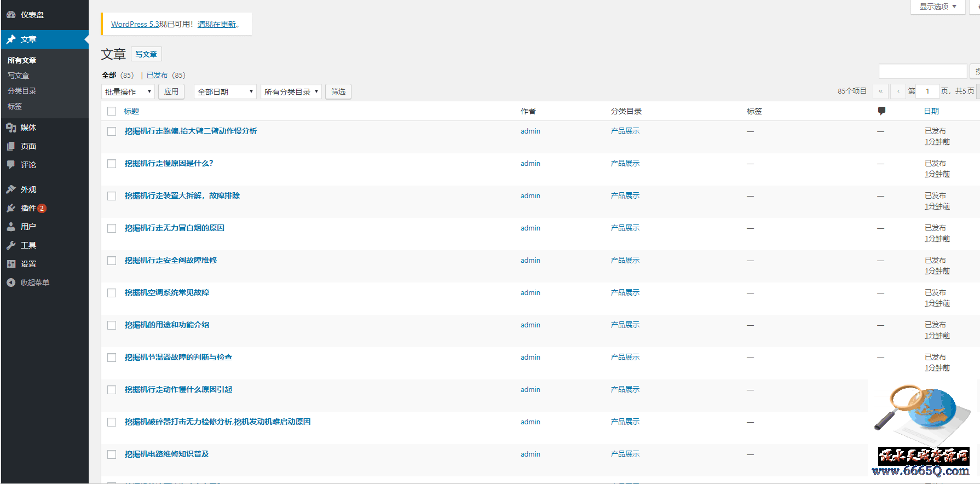980x484 pixels.
Task: Open 所有文章 in the sidebar submenu
Action: (22, 60)
